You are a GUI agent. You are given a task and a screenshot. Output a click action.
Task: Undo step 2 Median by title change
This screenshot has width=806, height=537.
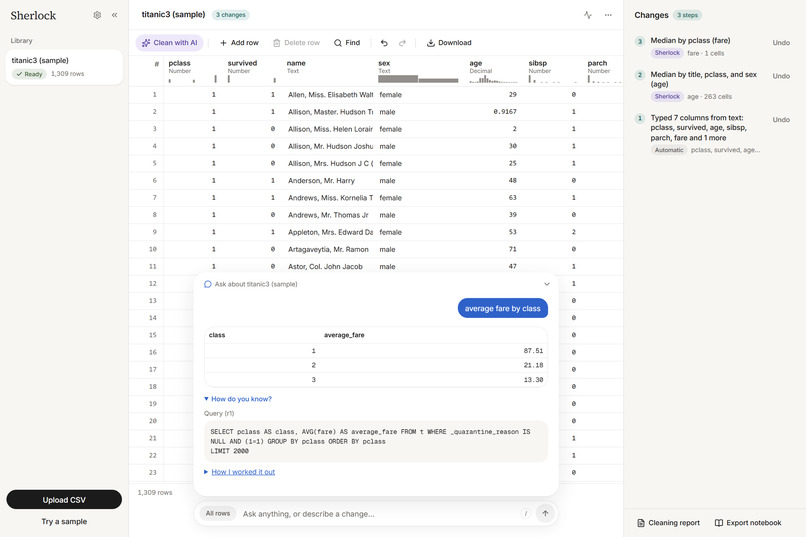point(781,76)
